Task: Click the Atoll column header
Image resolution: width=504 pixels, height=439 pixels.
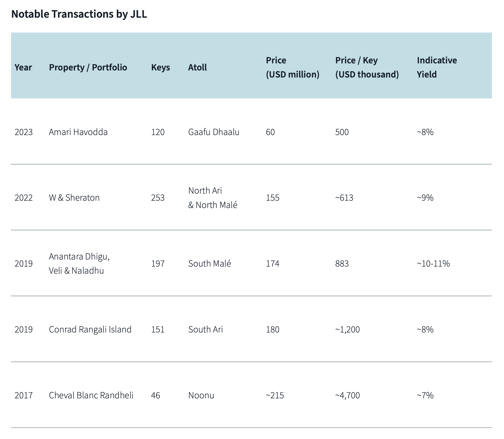Action: pyautogui.click(x=197, y=67)
